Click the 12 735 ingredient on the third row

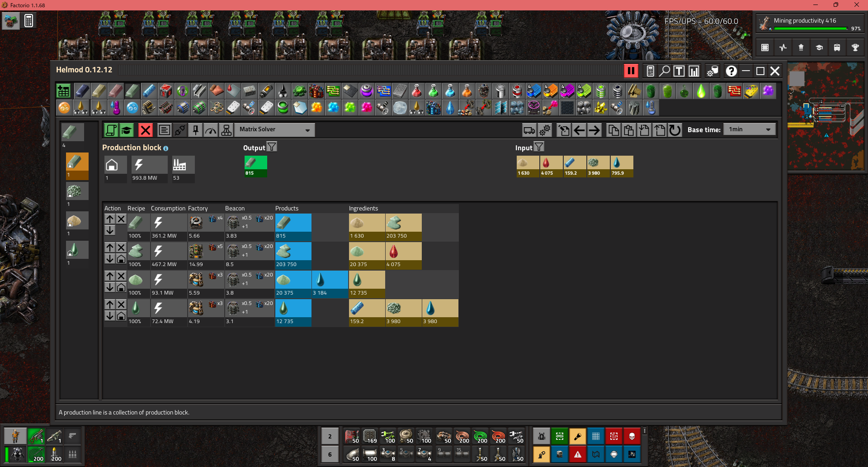(367, 284)
